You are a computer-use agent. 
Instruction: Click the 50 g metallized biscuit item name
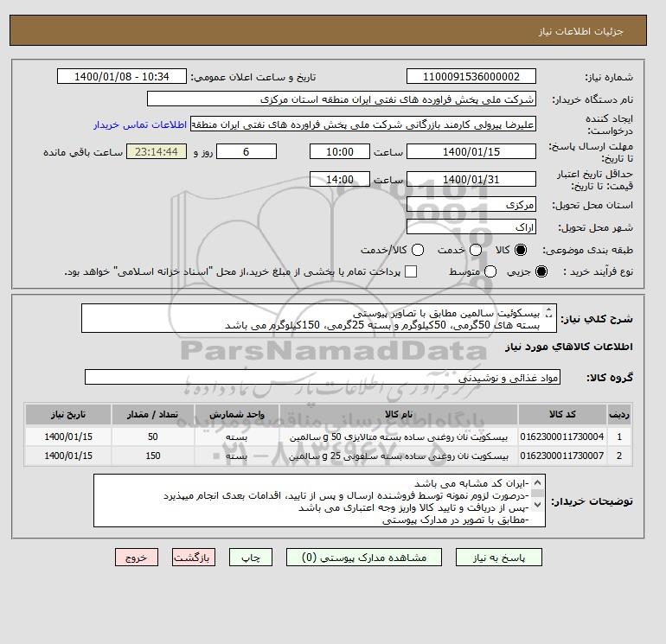tap(399, 437)
